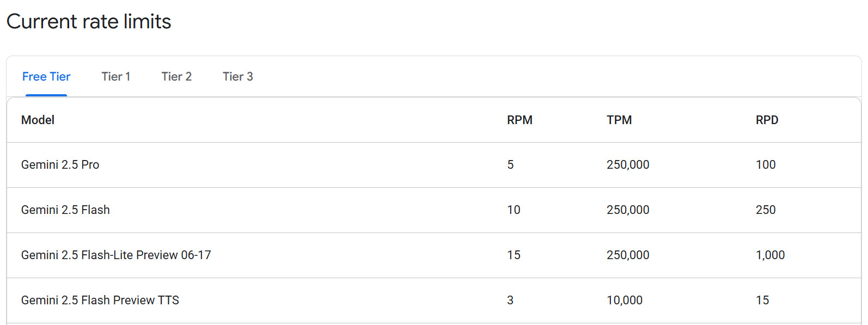The width and height of the screenshot is (868, 325).
Task: Click the RPM value for Gemini 2.5 Pro
Action: pyautogui.click(x=510, y=165)
